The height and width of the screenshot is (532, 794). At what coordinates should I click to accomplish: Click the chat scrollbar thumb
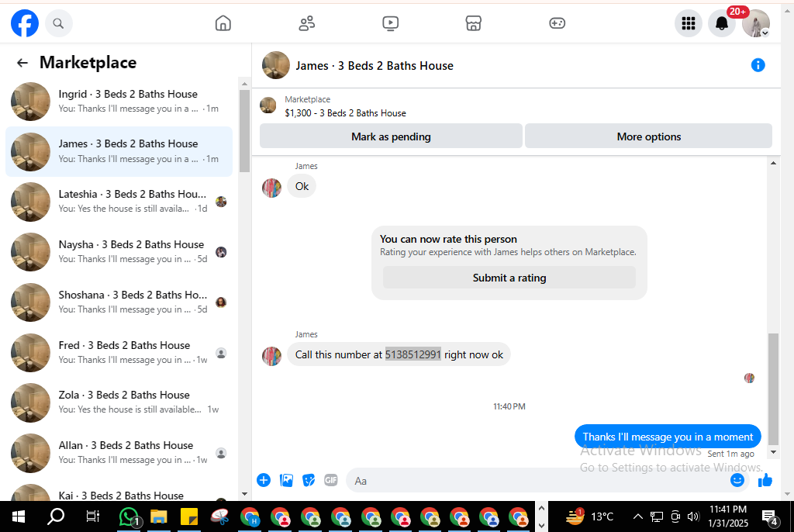[773, 389]
